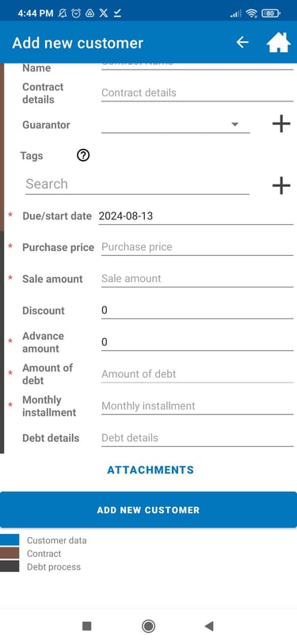Screen dimensions: 297x644
Task: Select the Purchase price input
Action: coord(197,247)
